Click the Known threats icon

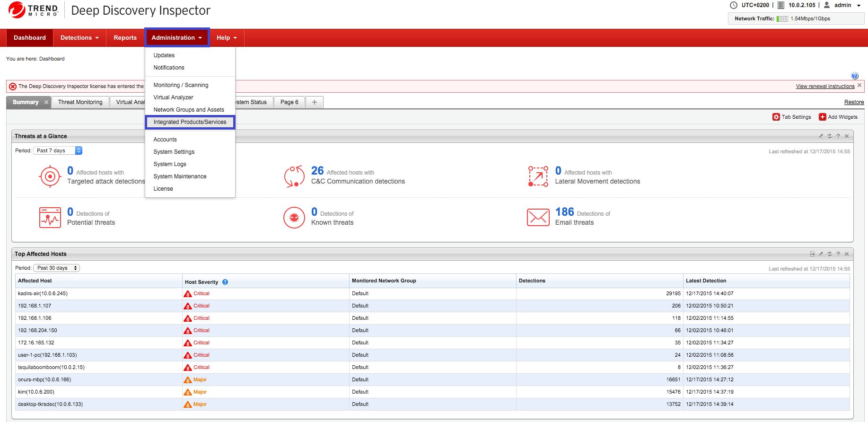point(294,218)
